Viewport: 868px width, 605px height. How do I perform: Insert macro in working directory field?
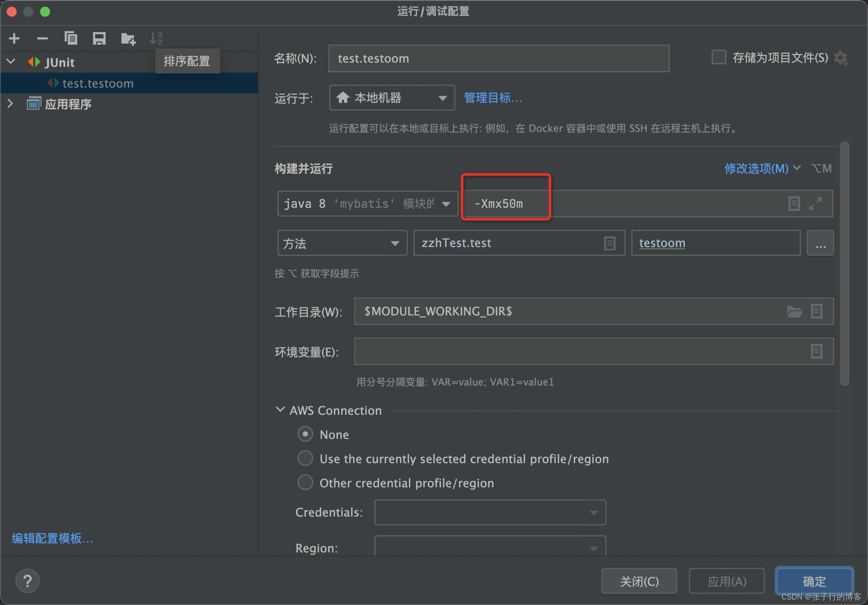click(817, 311)
